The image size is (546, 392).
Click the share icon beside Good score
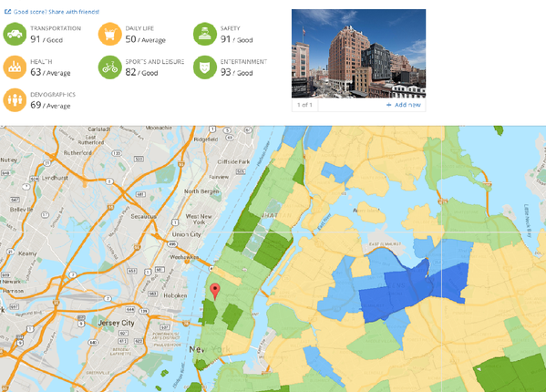click(7, 12)
